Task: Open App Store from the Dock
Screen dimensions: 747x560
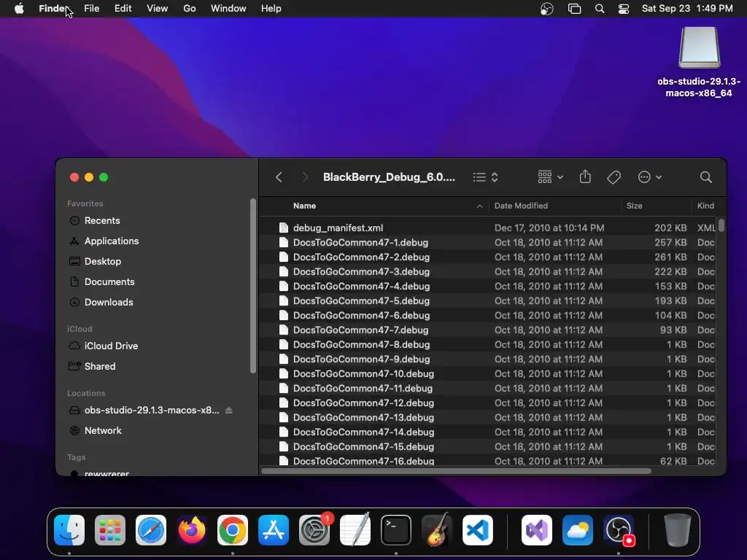Action: coord(274,530)
